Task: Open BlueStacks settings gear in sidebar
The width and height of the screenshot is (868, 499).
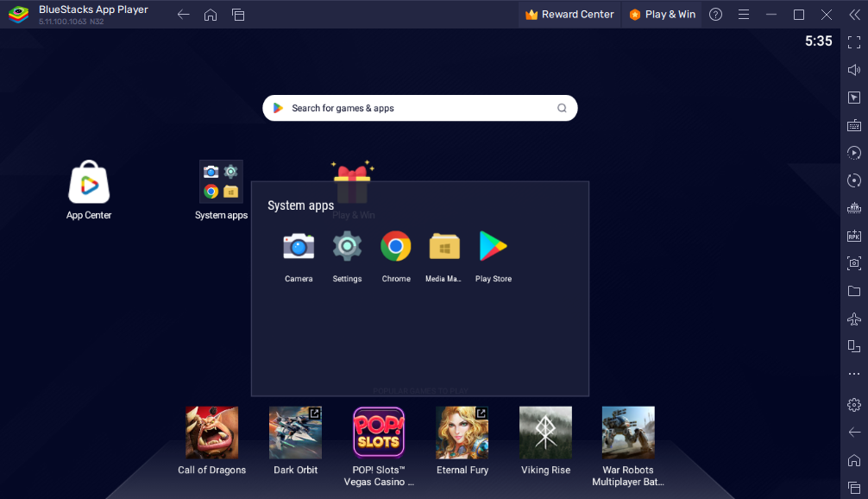Action: 854,405
